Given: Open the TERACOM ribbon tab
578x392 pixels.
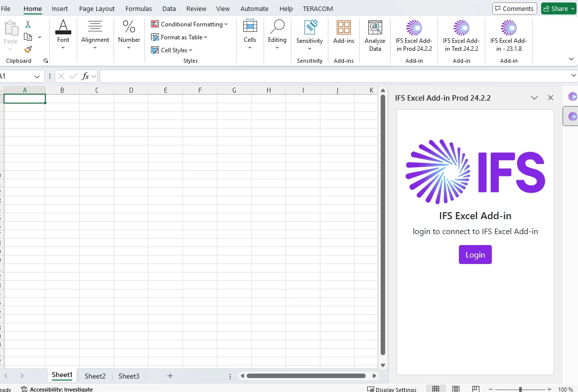Looking at the screenshot, I should (318, 8).
